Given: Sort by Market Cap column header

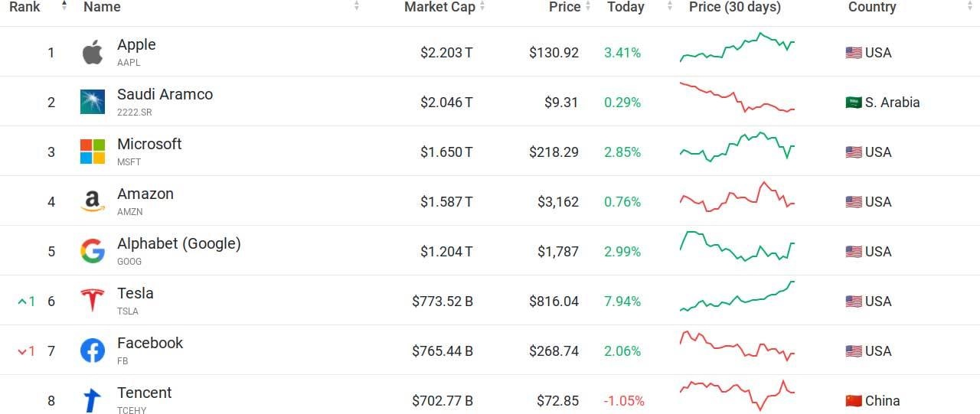Looking at the screenshot, I should (x=439, y=7).
